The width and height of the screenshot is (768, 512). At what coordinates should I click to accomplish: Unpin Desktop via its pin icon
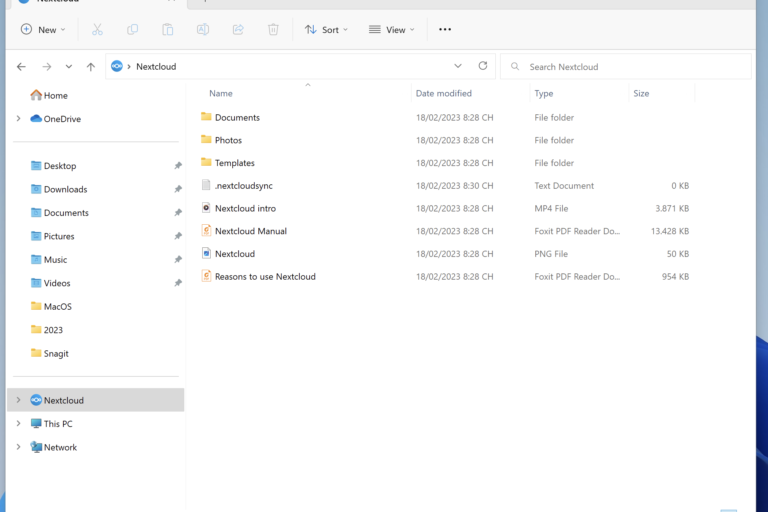pyautogui.click(x=178, y=166)
